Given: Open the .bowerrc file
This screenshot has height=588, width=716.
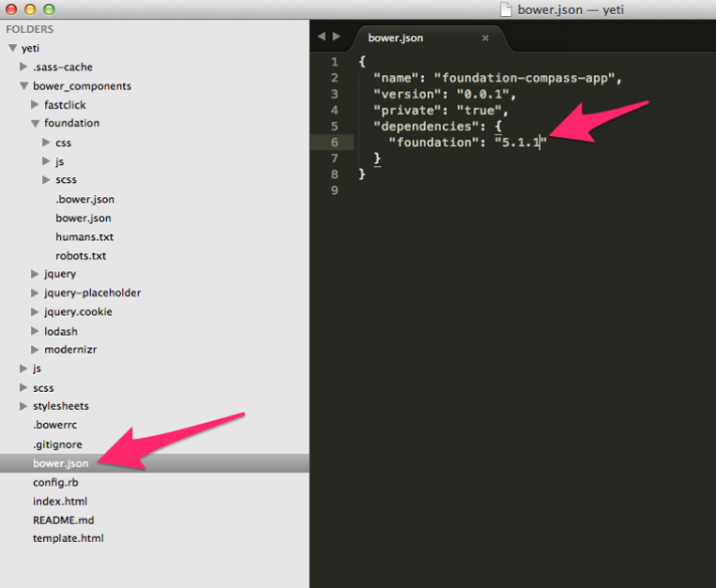Looking at the screenshot, I should [x=54, y=425].
